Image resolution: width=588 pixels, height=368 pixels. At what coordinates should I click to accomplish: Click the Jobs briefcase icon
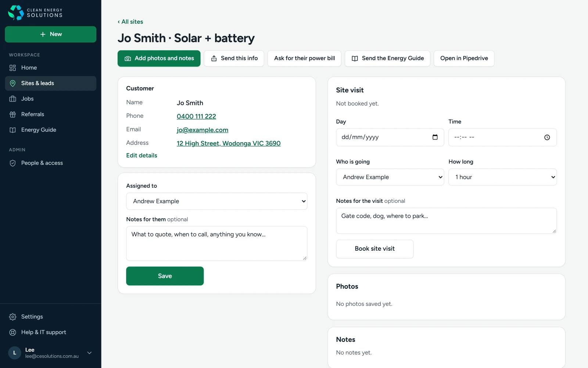pyautogui.click(x=12, y=99)
